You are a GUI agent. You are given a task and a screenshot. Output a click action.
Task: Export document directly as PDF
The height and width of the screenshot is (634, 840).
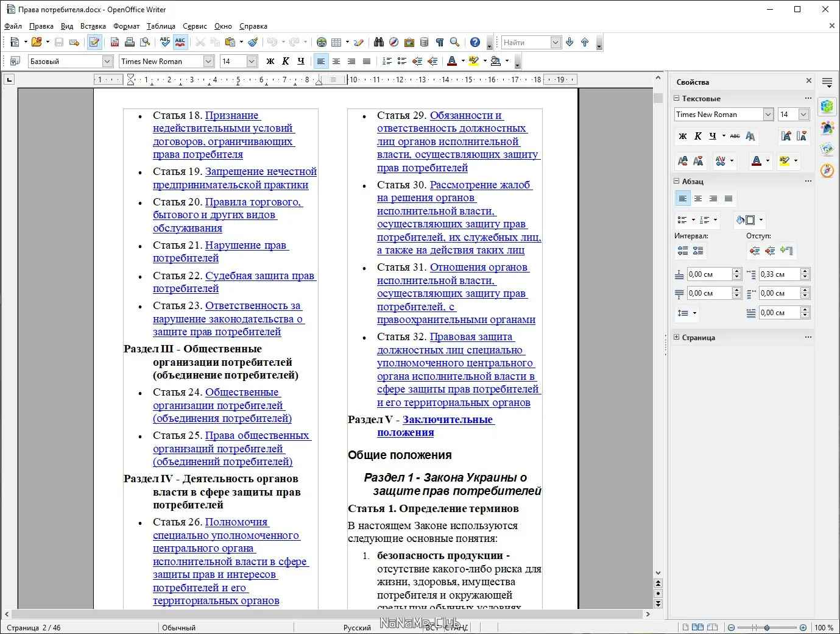pos(115,42)
